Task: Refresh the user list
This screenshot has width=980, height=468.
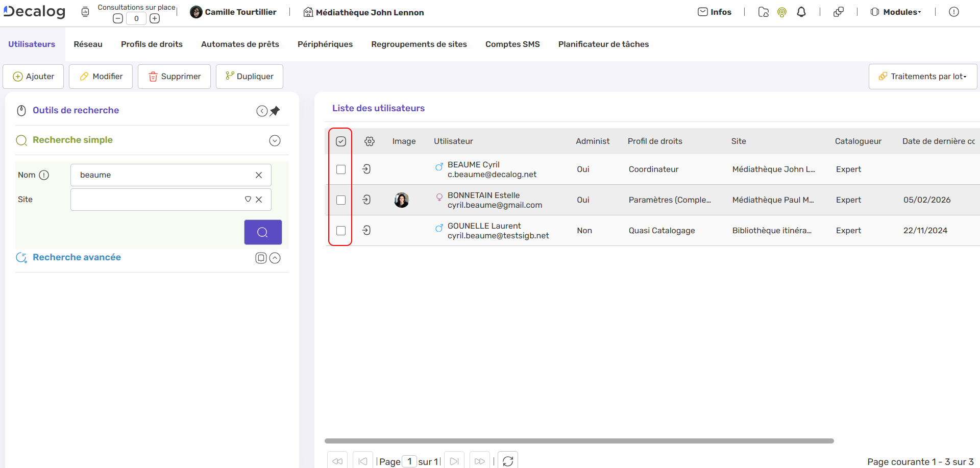Action: (x=508, y=461)
